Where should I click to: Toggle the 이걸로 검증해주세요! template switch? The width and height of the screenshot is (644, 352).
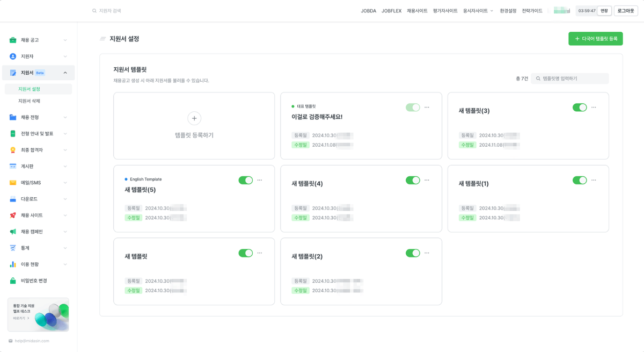[413, 107]
